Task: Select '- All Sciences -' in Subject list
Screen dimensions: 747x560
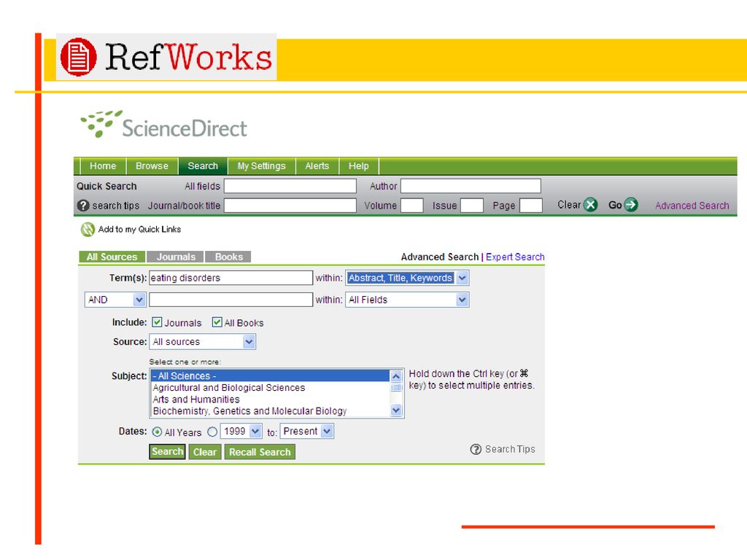Action: pyautogui.click(x=270, y=376)
